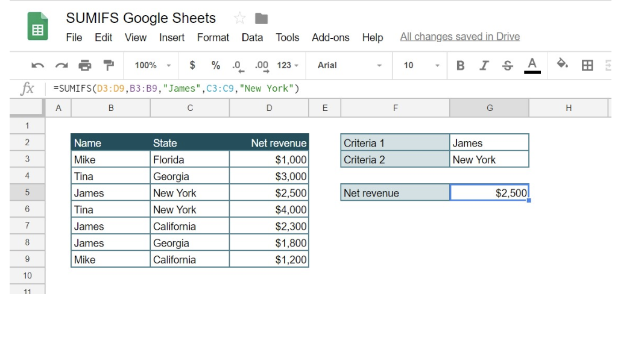Viewport: 644px width, 340px height.
Task: Open the Borders tool
Action: click(x=587, y=65)
